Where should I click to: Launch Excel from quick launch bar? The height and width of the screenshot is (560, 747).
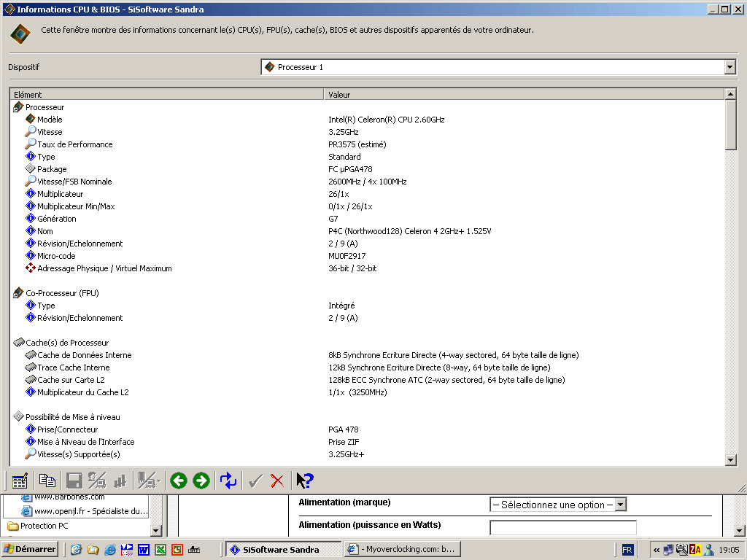(160, 550)
